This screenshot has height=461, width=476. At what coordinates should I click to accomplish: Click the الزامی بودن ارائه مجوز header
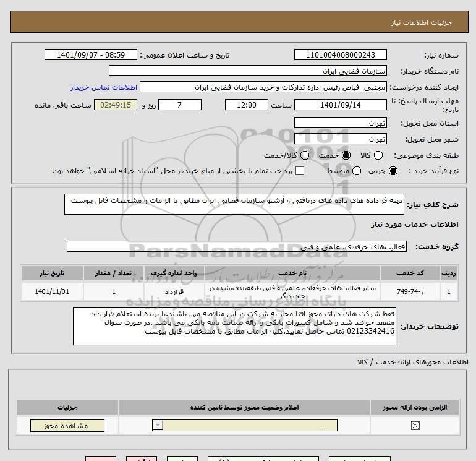[x=415, y=407]
